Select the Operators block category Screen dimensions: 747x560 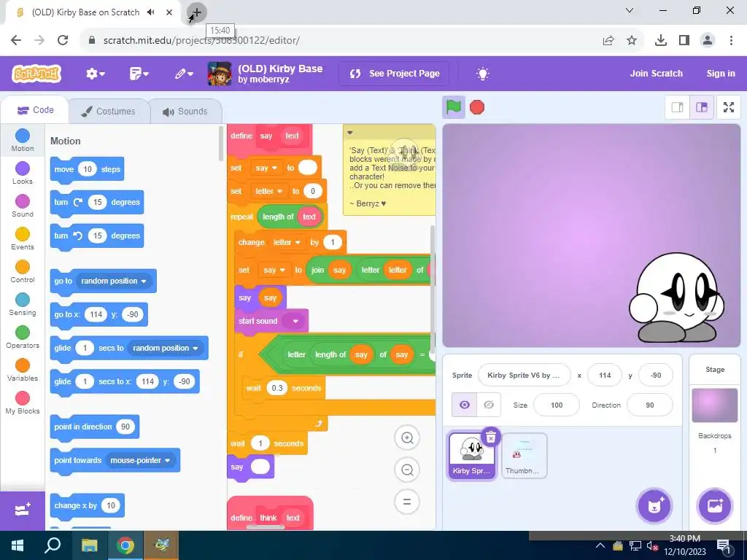[23, 337]
